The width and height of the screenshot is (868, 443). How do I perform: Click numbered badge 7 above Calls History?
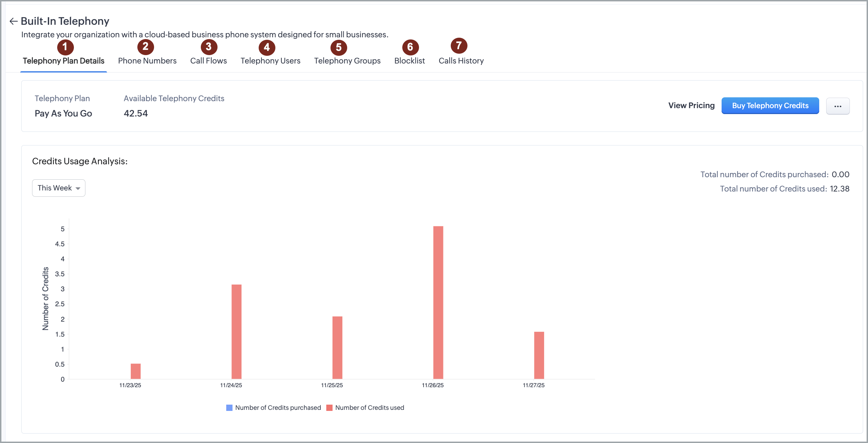coord(459,46)
